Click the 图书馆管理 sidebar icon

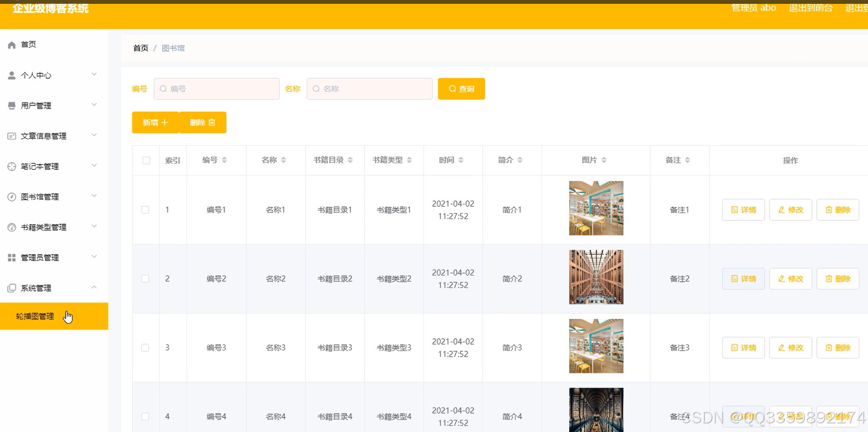pyautogui.click(x=12, y=197)
